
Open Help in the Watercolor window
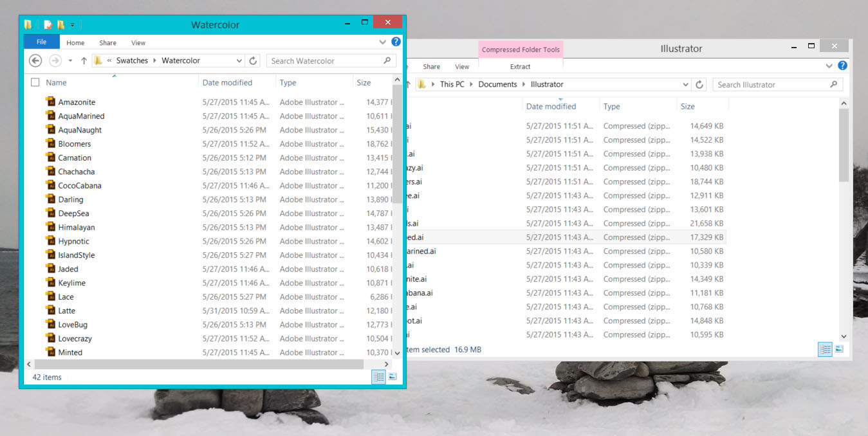(x=396, y=42)
